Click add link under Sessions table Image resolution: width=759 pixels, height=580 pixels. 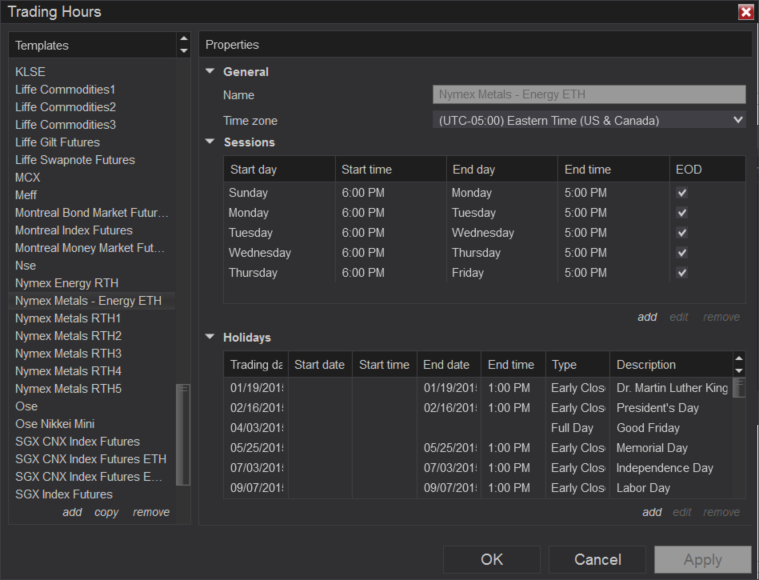[647, 317]
